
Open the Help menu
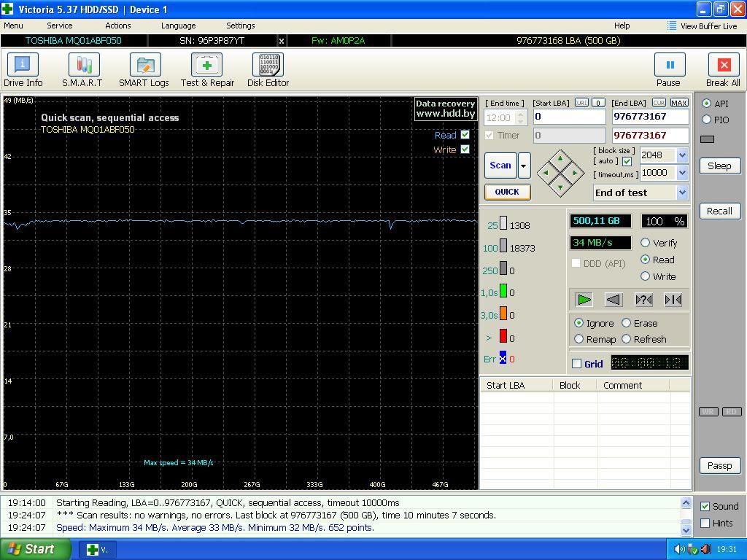pos(622,26)
